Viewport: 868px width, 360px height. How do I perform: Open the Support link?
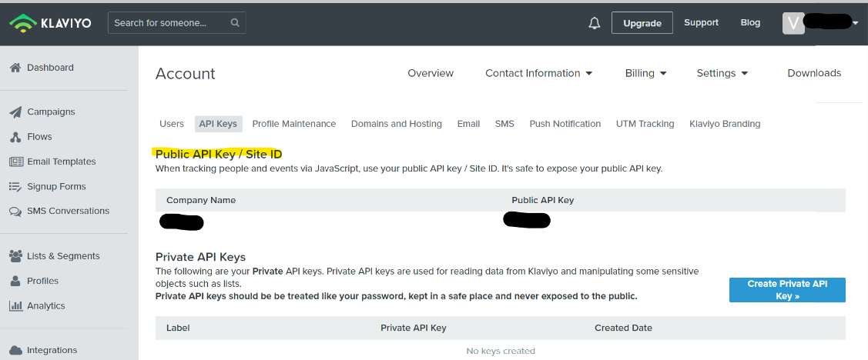701,22
